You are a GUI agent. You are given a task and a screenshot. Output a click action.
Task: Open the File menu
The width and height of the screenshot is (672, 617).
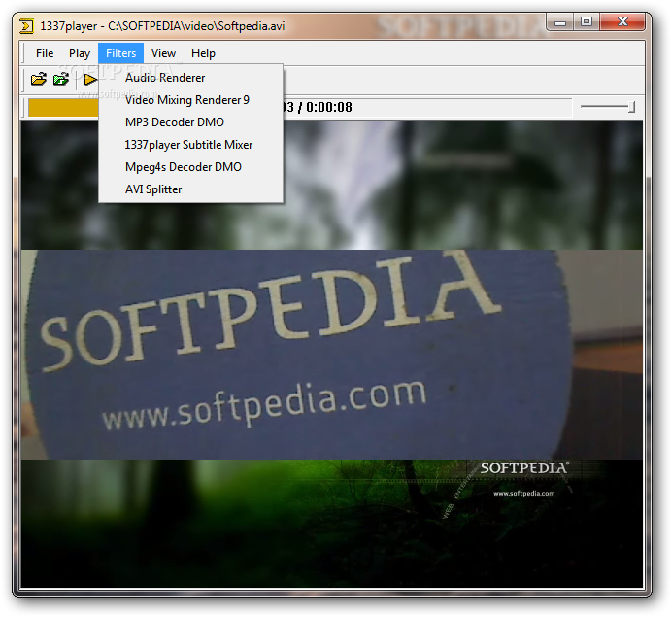45,53
